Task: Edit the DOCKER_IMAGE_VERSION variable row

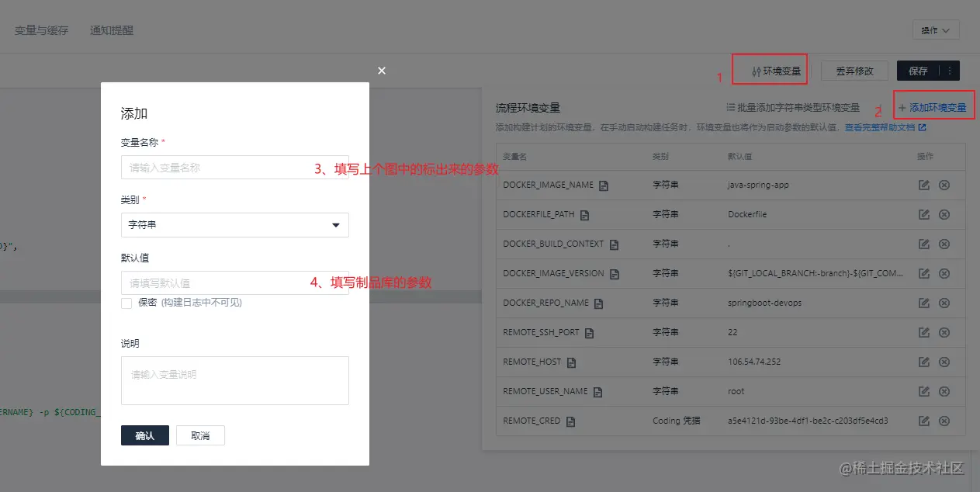Action: click(924, 273)
